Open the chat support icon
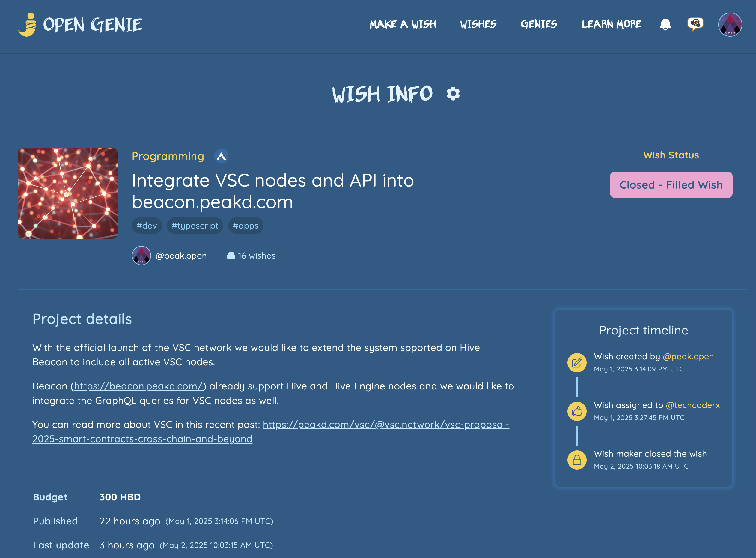Image resolution: width=756 pixels, height=558 pixels. tap(695, 24)
